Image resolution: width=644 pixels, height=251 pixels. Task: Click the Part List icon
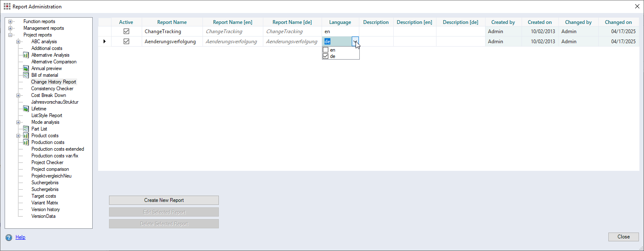tap(26, 129)
